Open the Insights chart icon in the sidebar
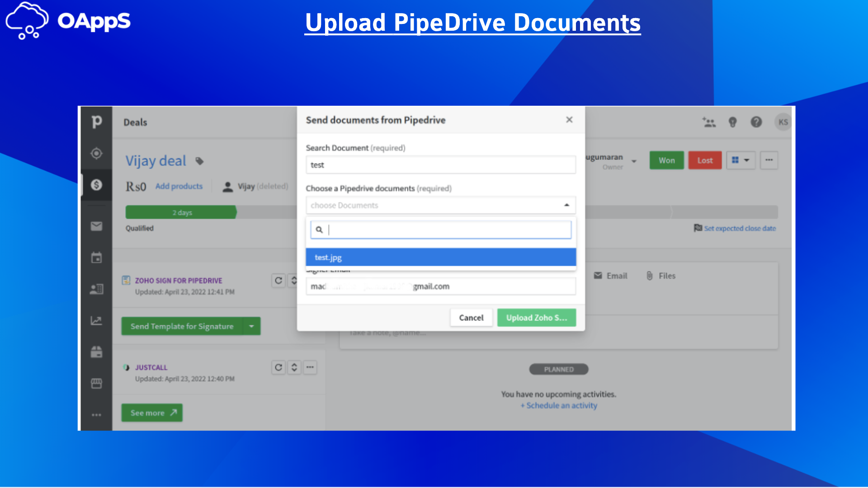 point(96,320)
